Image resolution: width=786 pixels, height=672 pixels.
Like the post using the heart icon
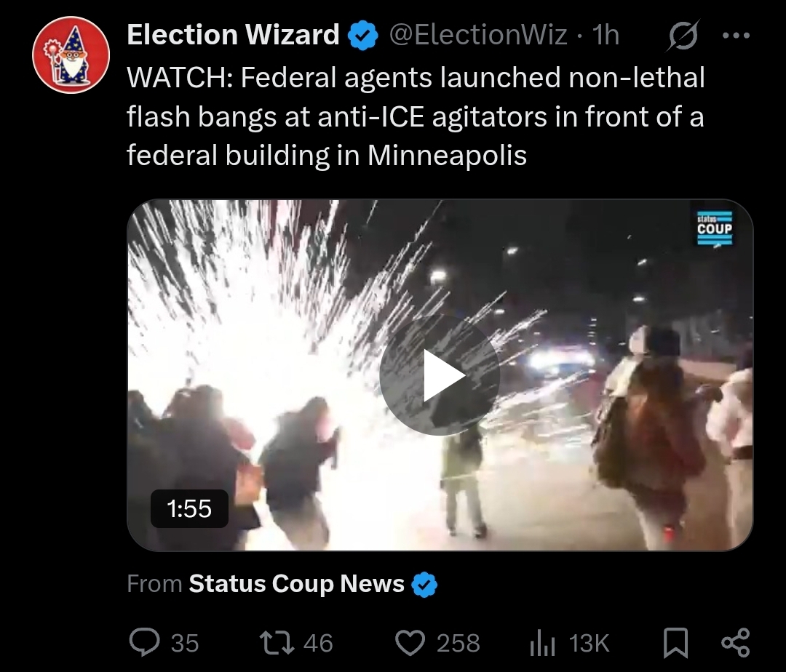click(410, 642)
